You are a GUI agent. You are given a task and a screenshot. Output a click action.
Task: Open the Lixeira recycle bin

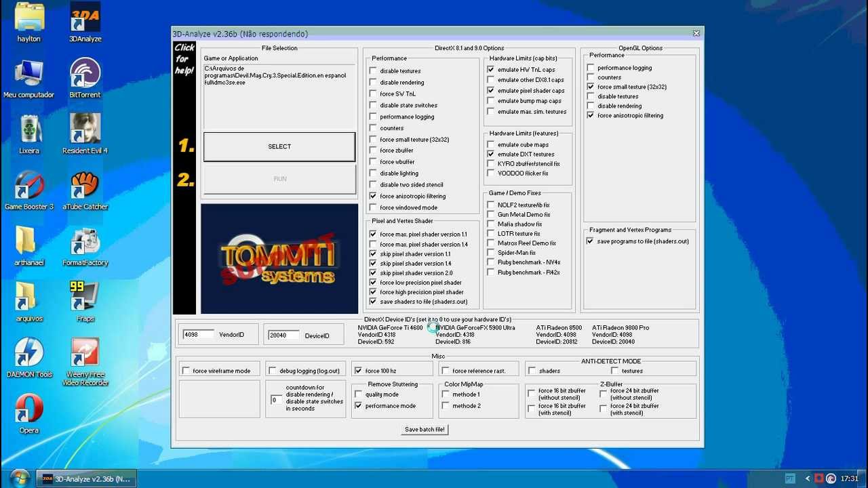click(x=29, y=134)
